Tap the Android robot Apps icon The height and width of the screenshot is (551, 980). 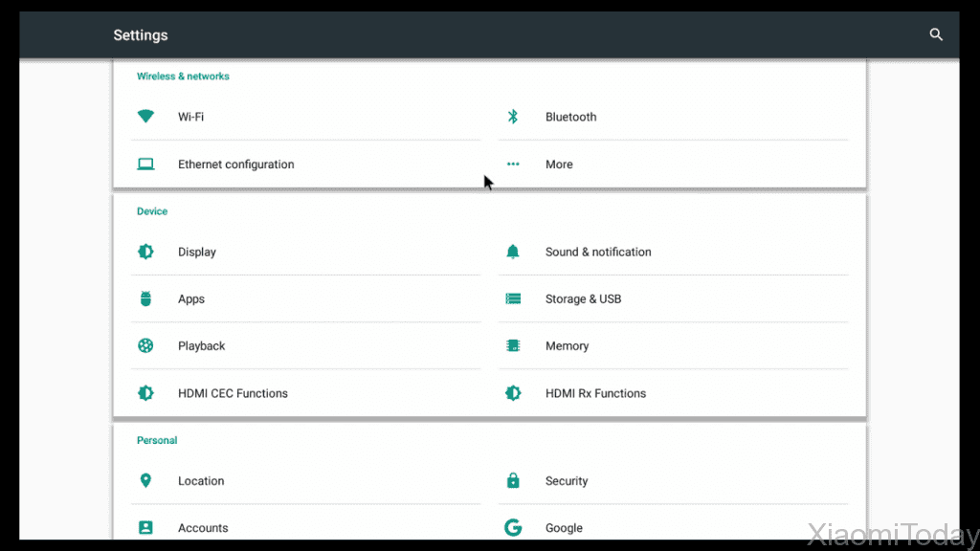pos(145,299)
